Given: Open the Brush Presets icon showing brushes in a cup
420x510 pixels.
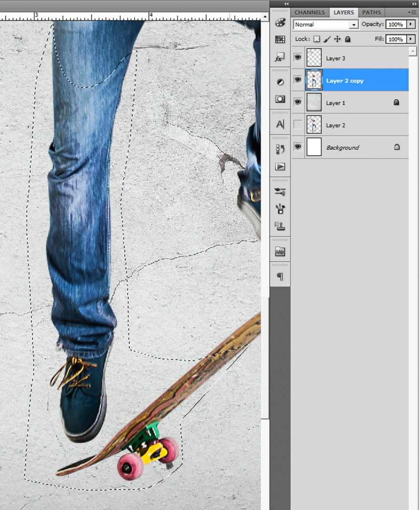Looking at the screenshot, I should click(280, 209).
